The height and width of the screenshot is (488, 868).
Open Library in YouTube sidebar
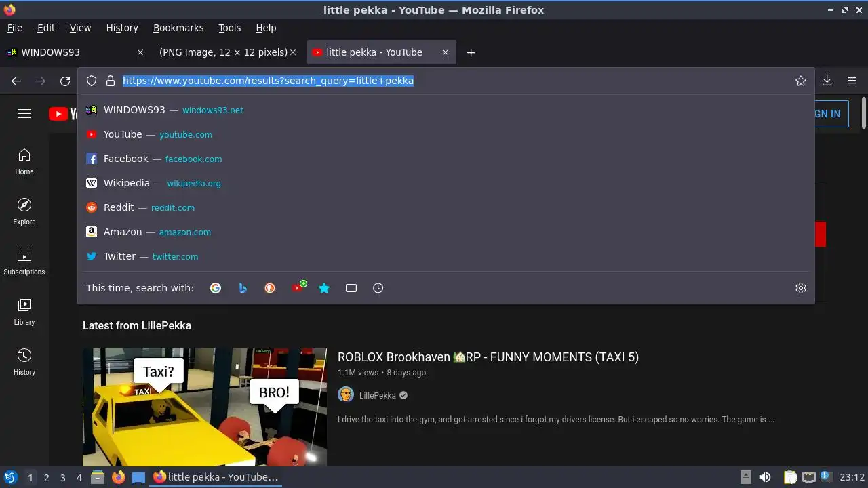(24, 312)
